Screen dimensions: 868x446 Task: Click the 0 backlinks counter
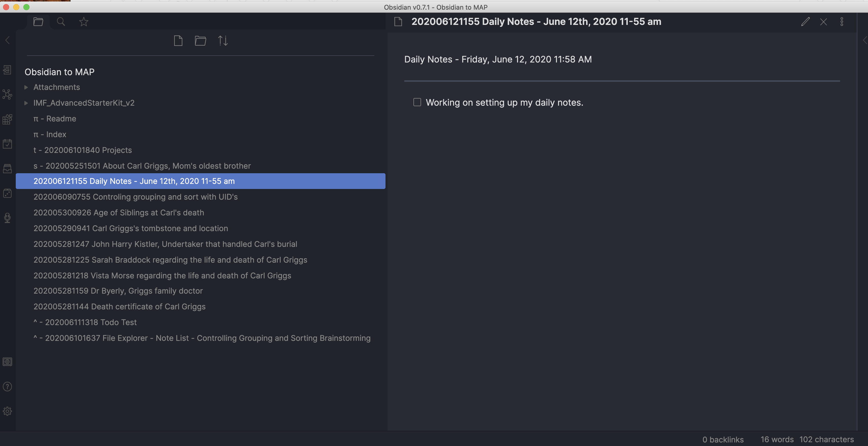coord(723,439)
